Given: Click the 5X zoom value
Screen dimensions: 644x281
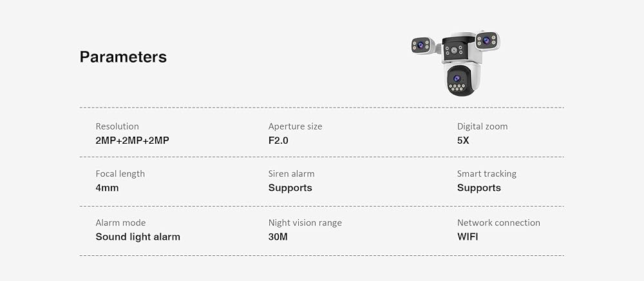Looking at the screenshot, I should pos(463,140).
